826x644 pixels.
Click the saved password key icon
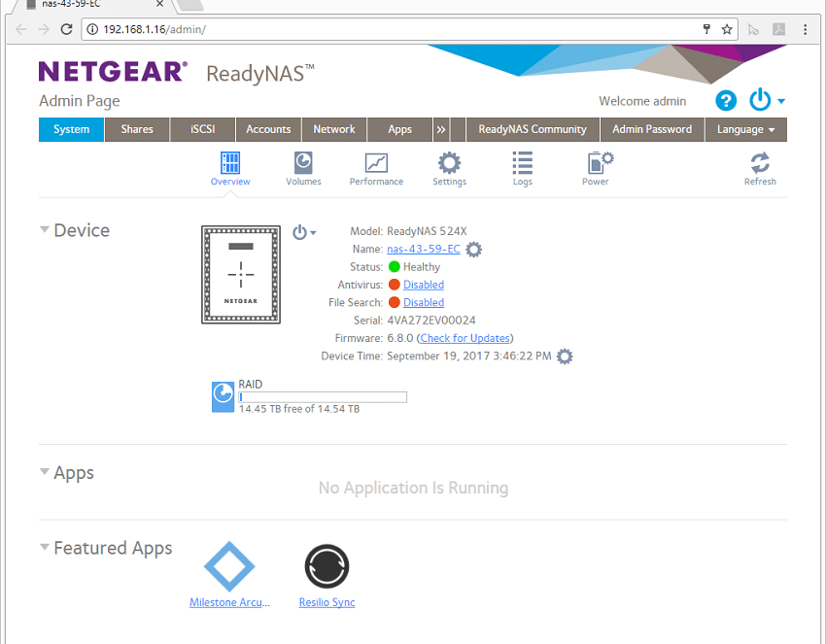(706, 29)
